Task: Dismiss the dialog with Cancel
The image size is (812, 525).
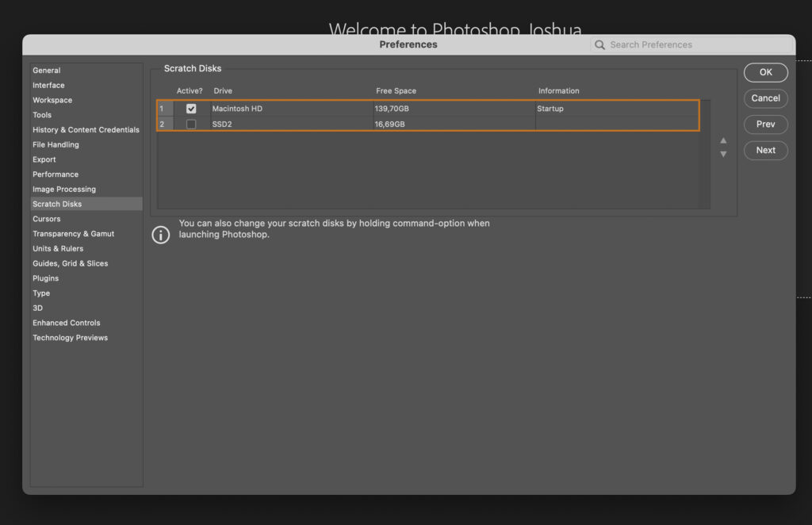Action: click(765, 98)
